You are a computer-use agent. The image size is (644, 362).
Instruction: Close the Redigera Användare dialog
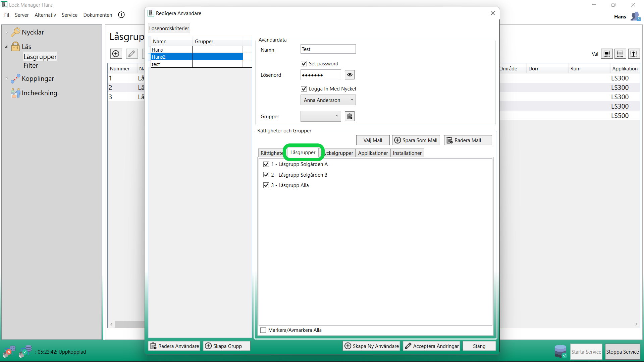[492, 13]
